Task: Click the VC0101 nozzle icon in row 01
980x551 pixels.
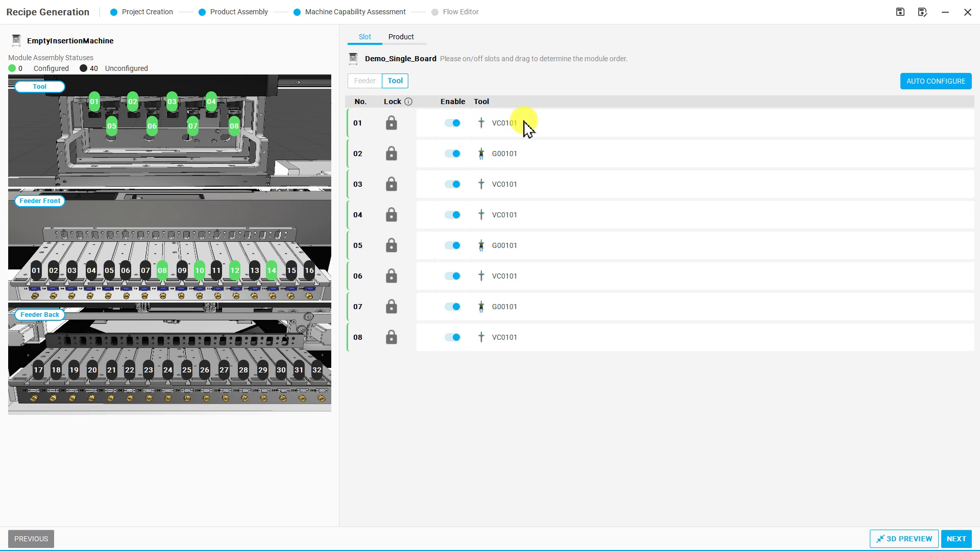Action: 481,123
